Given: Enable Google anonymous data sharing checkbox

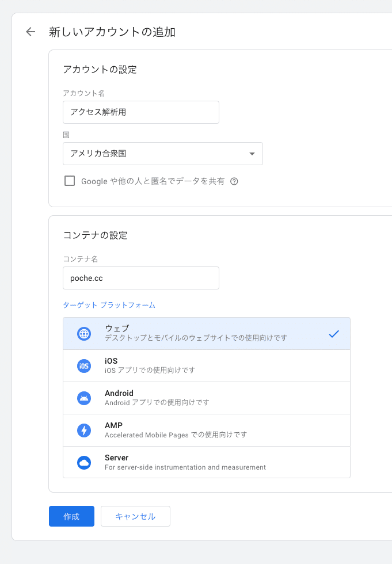Looking at the screenshot, I should pyautogui.click(x=70, y=181).
